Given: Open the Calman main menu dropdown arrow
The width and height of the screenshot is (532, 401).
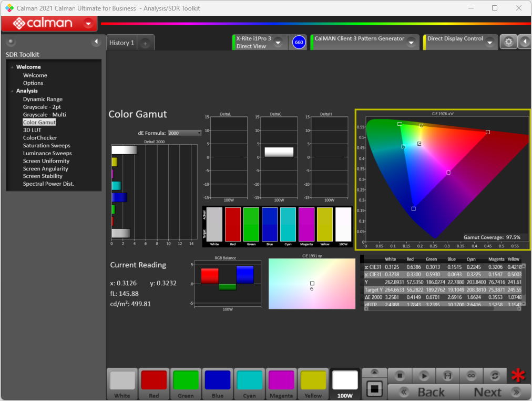Looking at the screenshot, I should pyautogui.click(x=88, y=24).
